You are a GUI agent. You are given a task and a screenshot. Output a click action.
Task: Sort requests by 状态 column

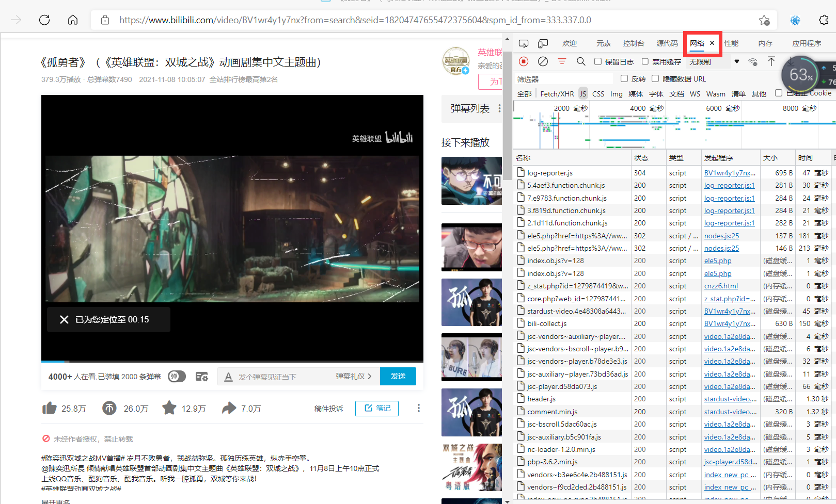[x=649, y=158]
